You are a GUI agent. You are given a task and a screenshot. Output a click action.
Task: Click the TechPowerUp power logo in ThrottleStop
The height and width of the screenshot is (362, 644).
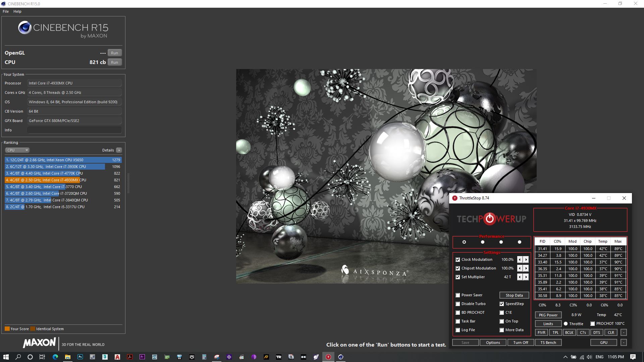tap(490, 219)
